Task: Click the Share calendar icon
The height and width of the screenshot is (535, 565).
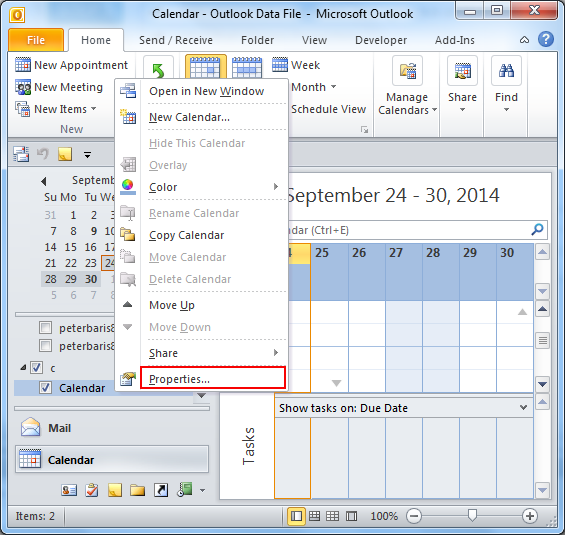Action: (462, 71)
